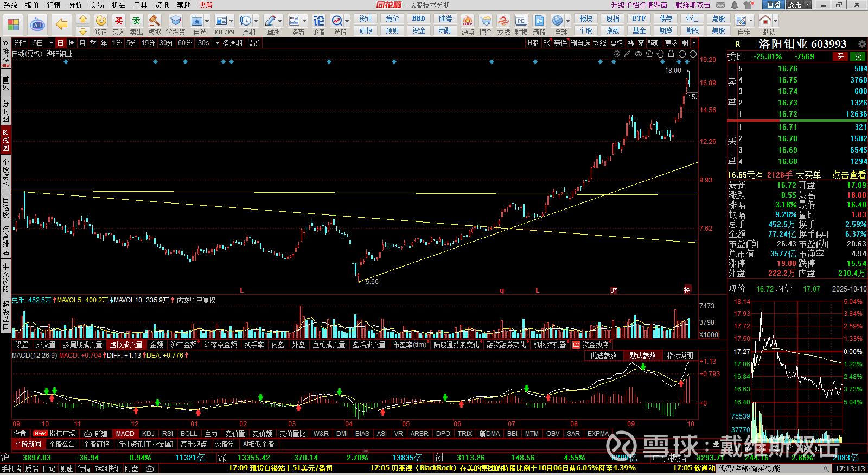Viewport: 868px width, 475px height.
Task: Select the 画线 drawing pencil icon
Action: (270, 21)
